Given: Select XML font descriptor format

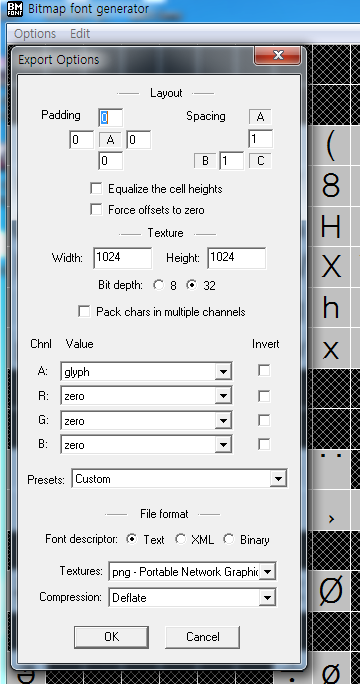Looking at the screenshot, I should (x=180, y=539).
